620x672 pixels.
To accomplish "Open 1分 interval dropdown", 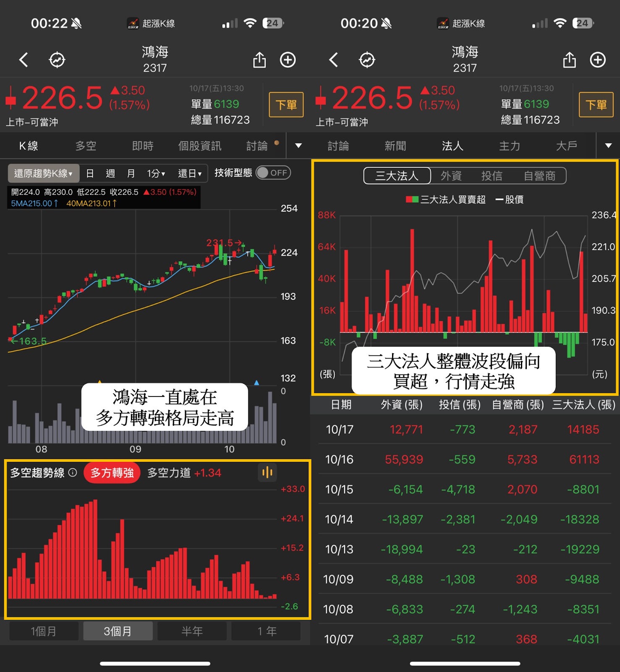I will [x=156, y=173].
